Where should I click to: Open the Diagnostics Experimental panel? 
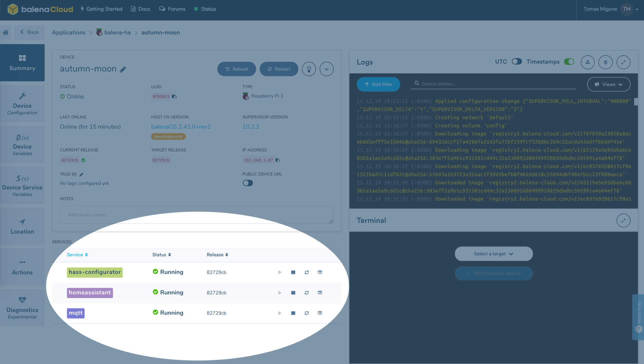22,308
